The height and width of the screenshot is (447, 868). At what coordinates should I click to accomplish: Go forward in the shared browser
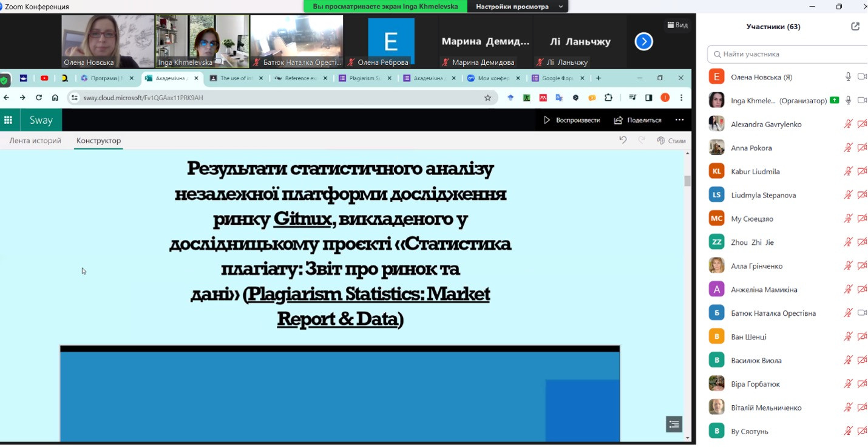(22, 98)
